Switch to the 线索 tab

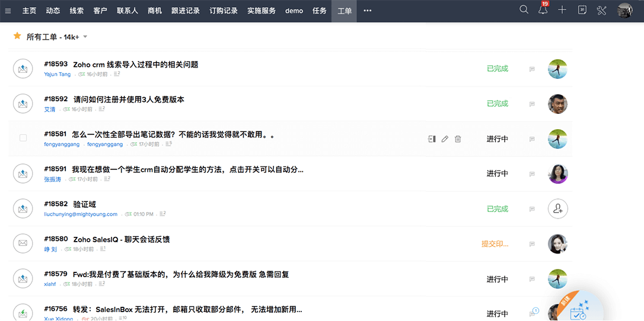76,11
